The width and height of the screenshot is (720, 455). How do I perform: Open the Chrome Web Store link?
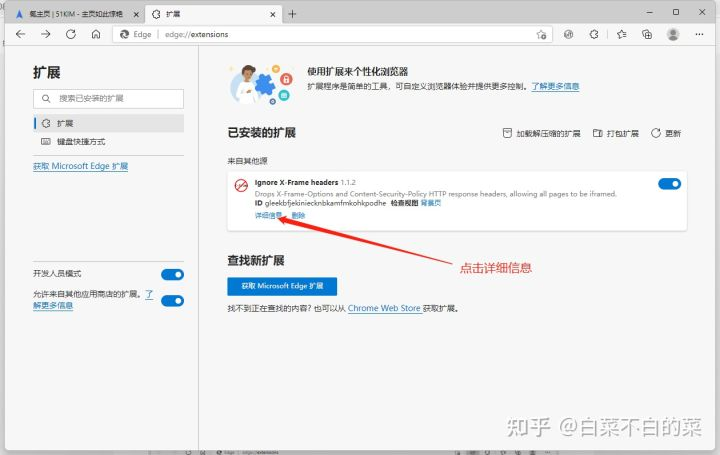(x=384, y=308)
